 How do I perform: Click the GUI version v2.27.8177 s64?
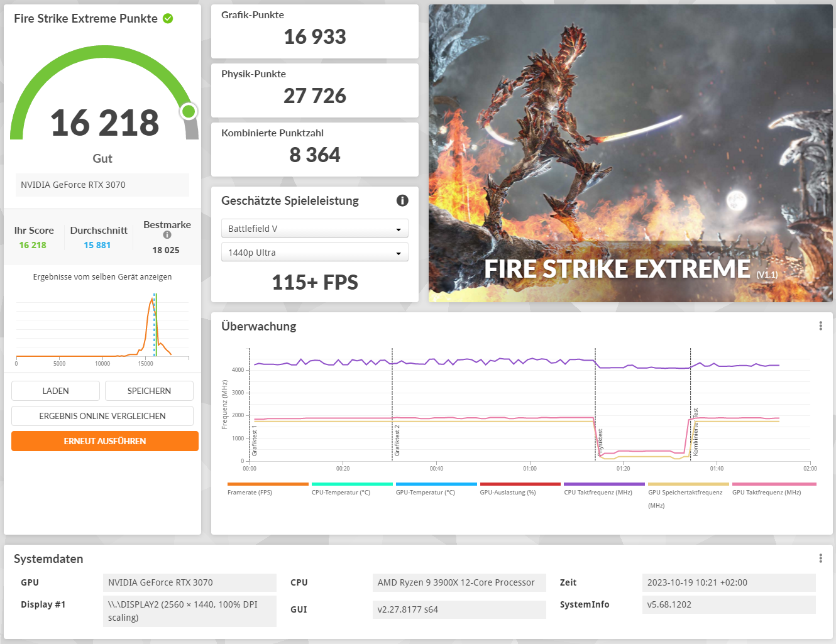[459, 609]
